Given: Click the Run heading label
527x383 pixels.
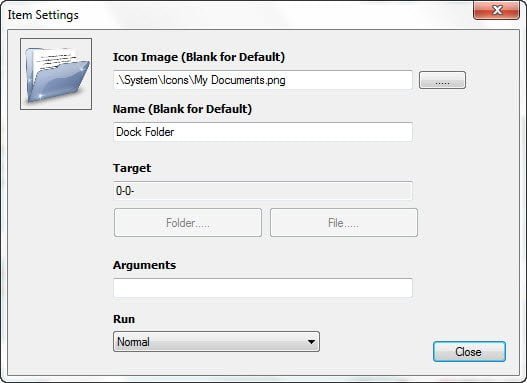Looking at the screenshot, I should click(124, 319).
